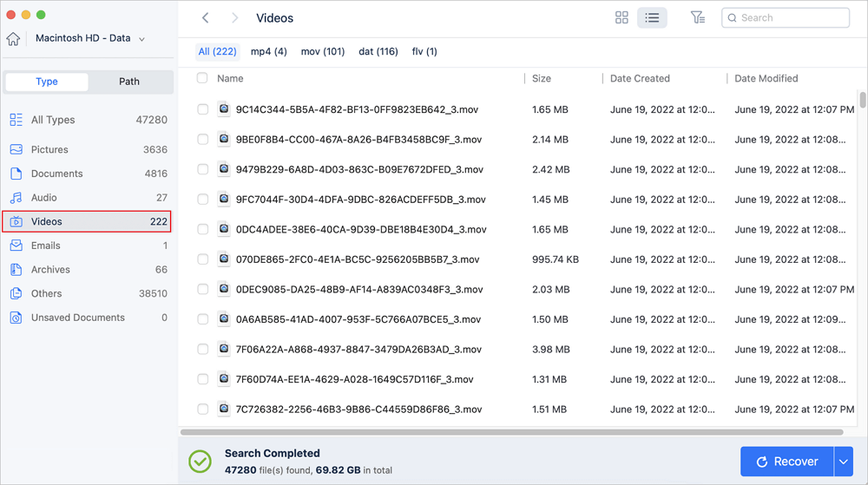Click the Recover button
Screen dimensions: 868x485
pos(786,462)
